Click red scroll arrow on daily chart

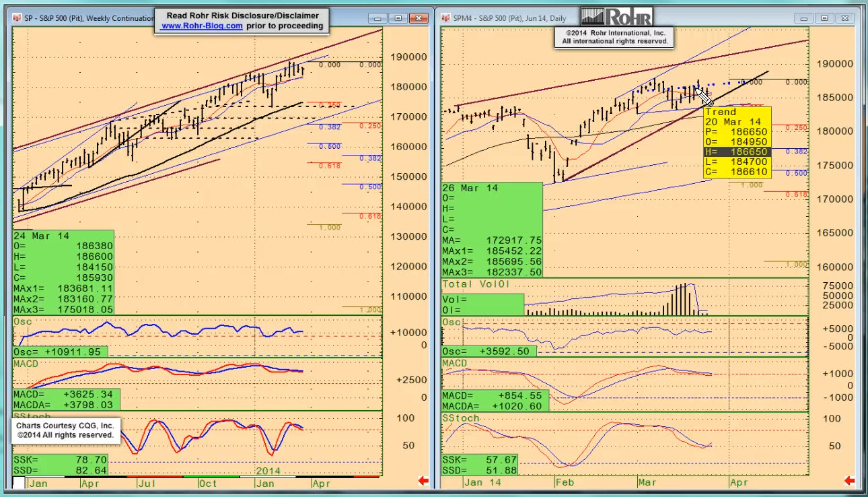[x=849, y=481]
